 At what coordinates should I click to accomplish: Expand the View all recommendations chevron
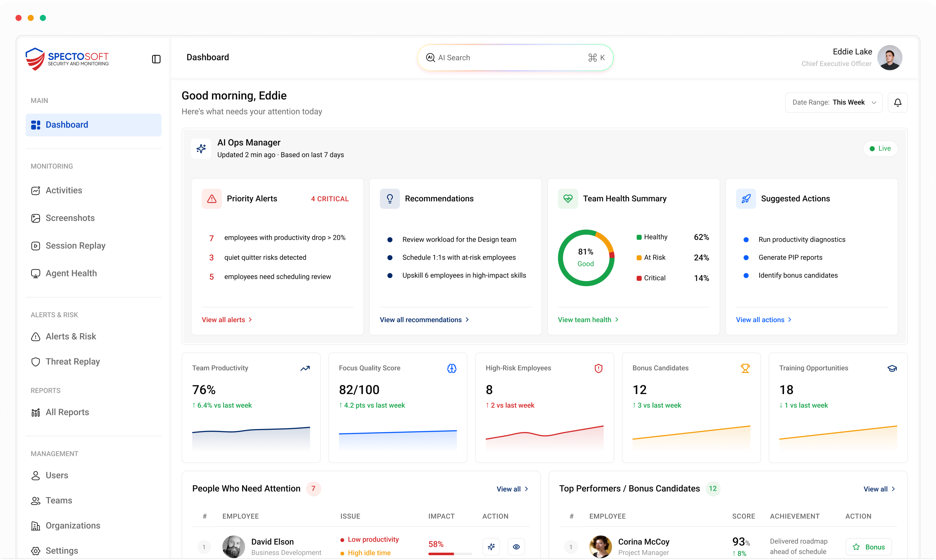click(467, 320)
